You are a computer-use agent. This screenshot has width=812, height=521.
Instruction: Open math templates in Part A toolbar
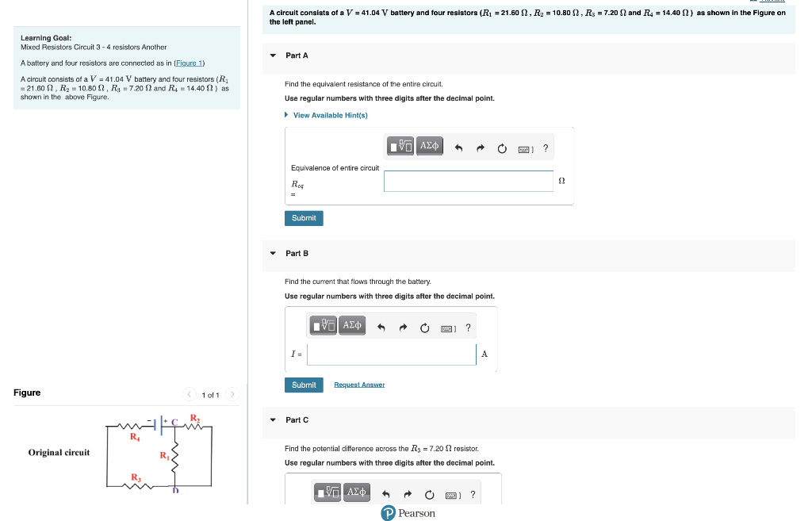click(400, 146)
